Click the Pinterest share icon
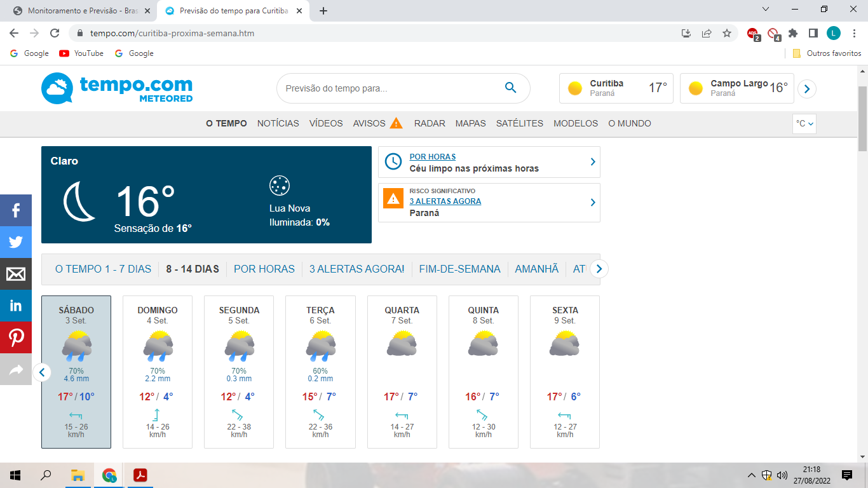This screenshot has height=488, width=868. [x=15, y=337]
